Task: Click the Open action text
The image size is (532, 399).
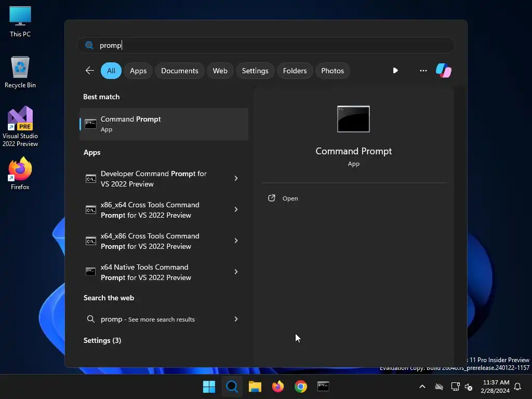Action: pos(290,198)
